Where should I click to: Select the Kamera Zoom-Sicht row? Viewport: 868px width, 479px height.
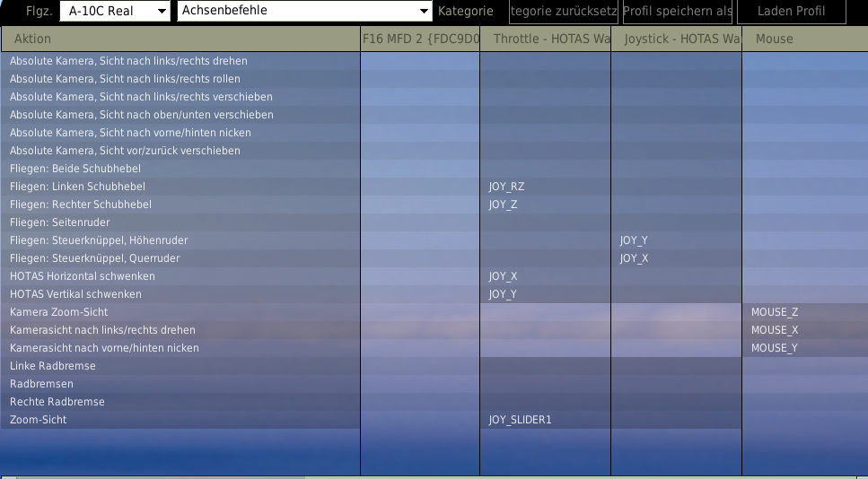tap(180, 312)
